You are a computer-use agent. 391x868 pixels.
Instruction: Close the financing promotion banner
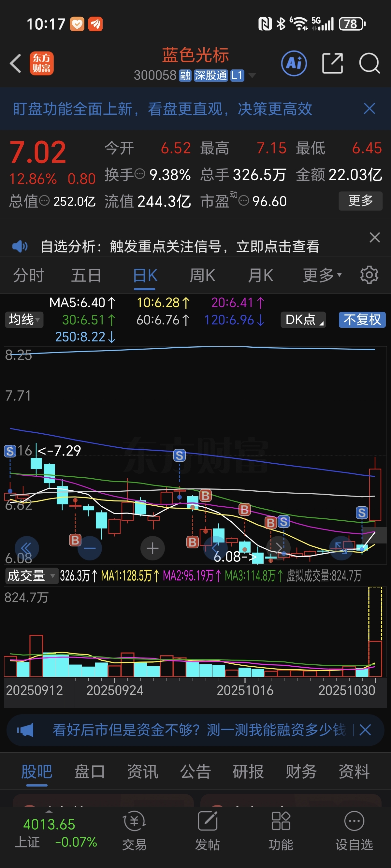point(365,730)
